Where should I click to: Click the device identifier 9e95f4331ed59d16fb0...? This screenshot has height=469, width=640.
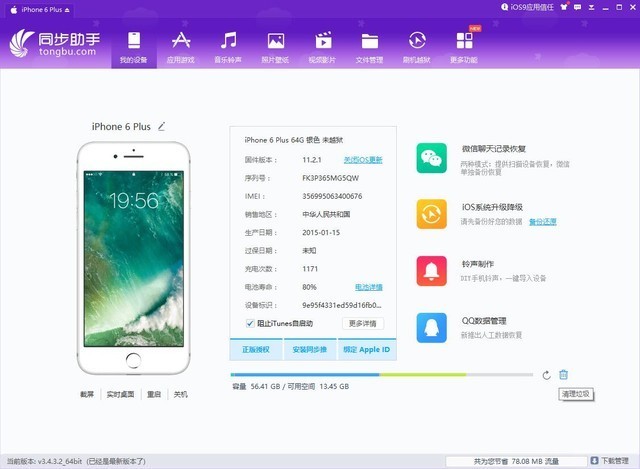coord(342,305)
